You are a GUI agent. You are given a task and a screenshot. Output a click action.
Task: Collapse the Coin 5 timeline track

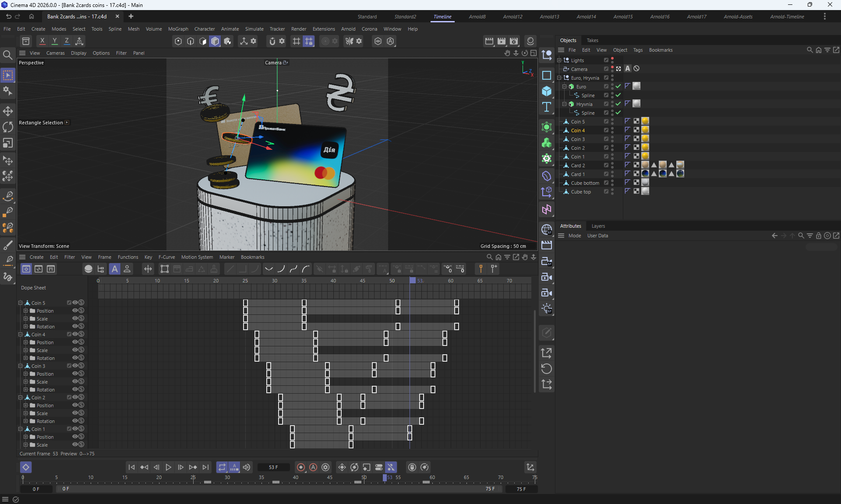tap(21, 303)
